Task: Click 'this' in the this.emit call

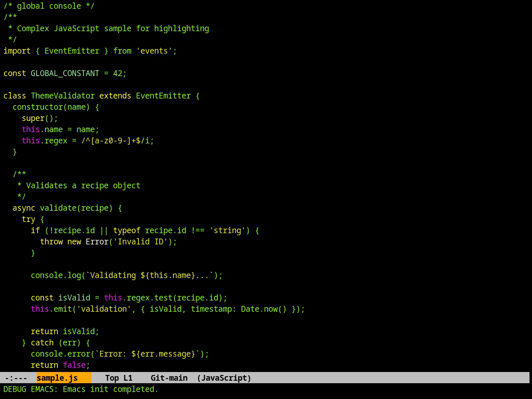Action: click(x=40, y=309)
